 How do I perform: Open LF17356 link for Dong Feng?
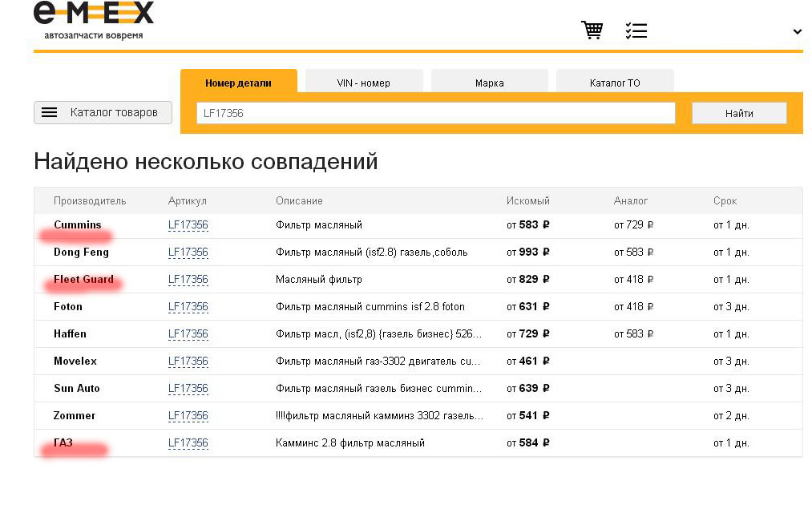188,252
